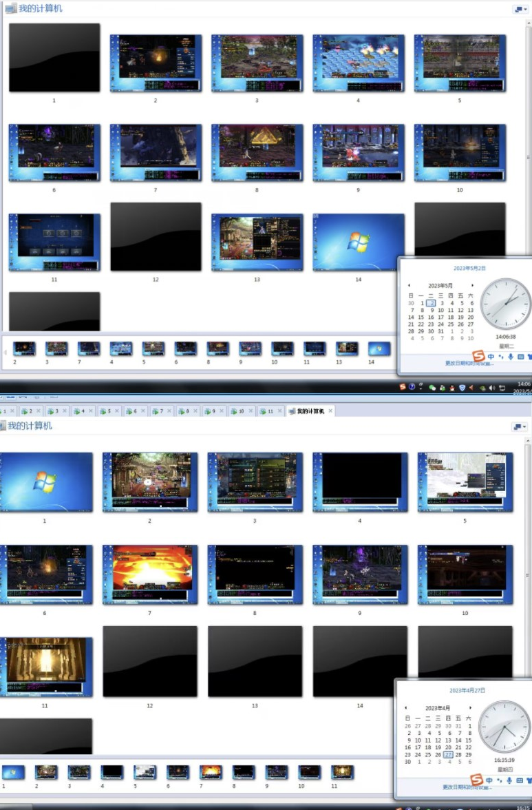Open explosion thumbnail 7 in lower grid
Screen dimensions: 532x810
click(x=150, y=574)
